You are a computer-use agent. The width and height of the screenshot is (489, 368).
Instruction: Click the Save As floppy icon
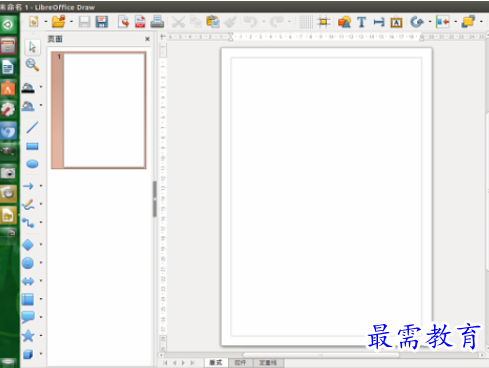[102, 22]
